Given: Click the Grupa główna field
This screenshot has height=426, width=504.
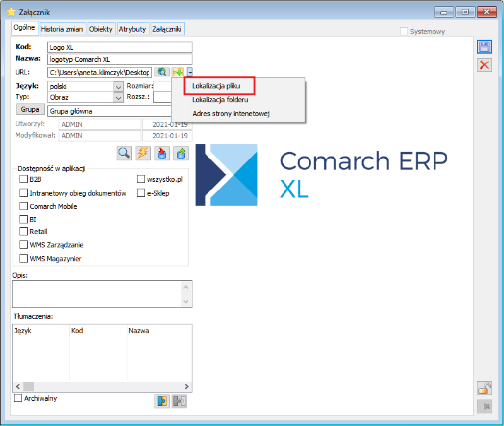Looking at the screenshot, I should click(109, 111).
